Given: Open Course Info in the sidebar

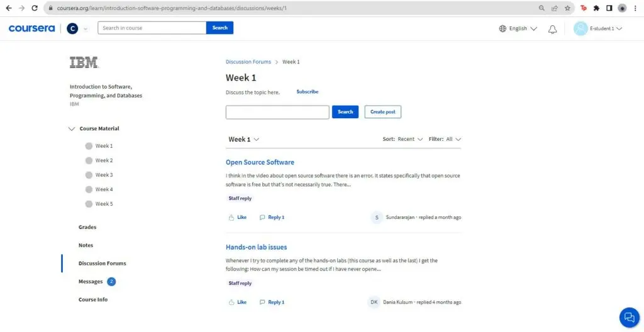Looking at the screenshot, I should (x=93, y=299).
